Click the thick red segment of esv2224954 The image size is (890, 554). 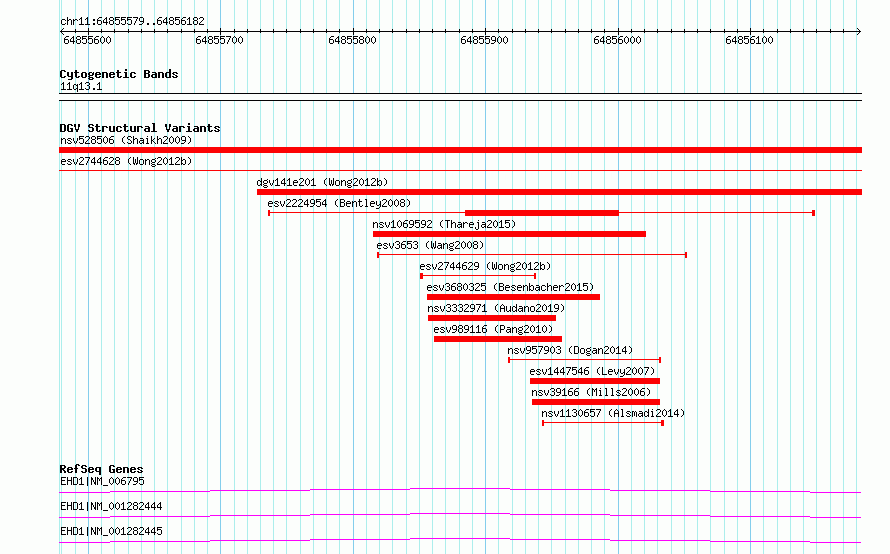click(541, 213)
